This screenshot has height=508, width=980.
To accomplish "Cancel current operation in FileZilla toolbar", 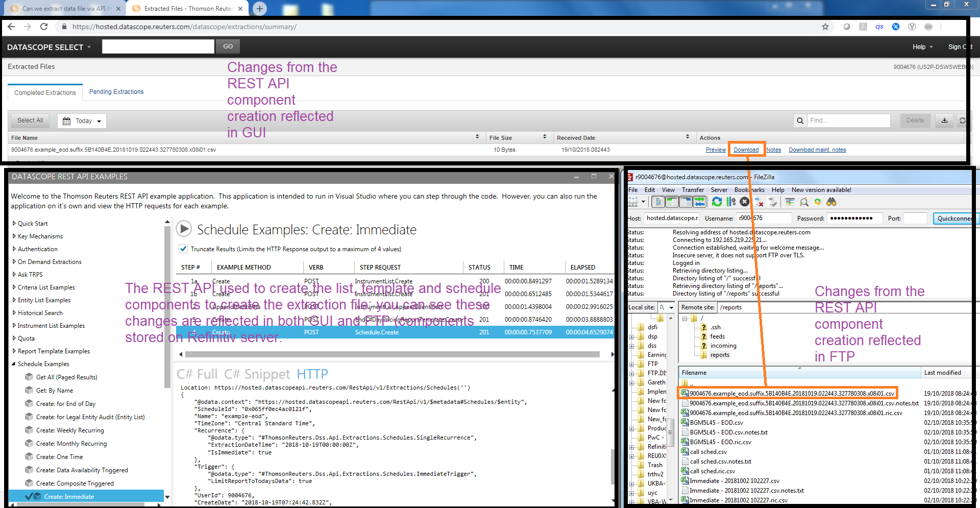I will tap(745, 202).
